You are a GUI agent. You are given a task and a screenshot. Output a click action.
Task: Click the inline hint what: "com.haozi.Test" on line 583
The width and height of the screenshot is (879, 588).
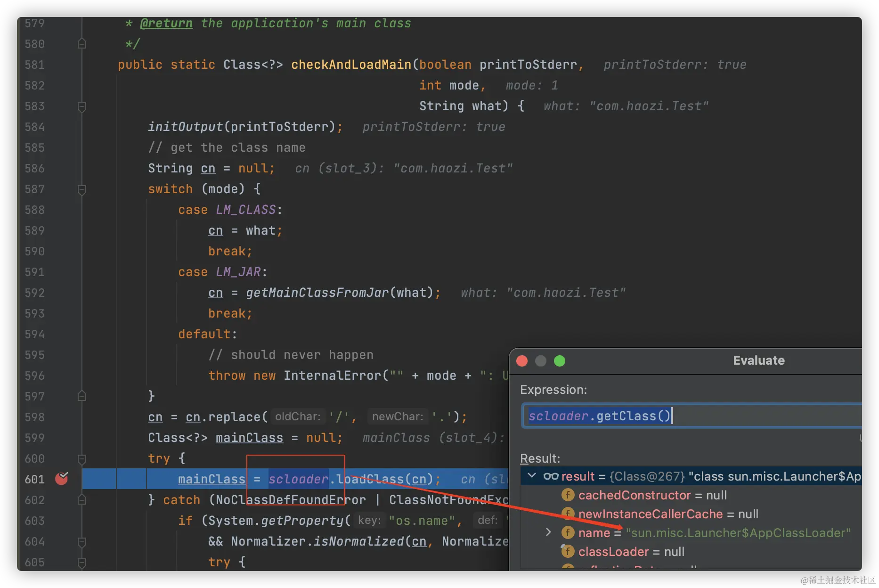(626, 106)
